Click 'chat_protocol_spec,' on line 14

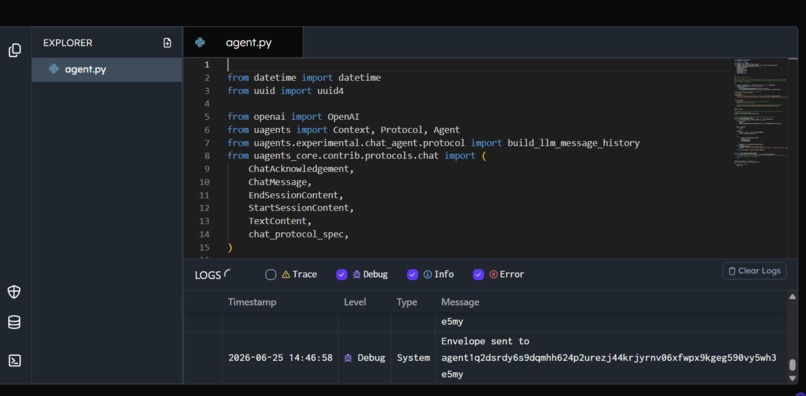tap(299, 235)
